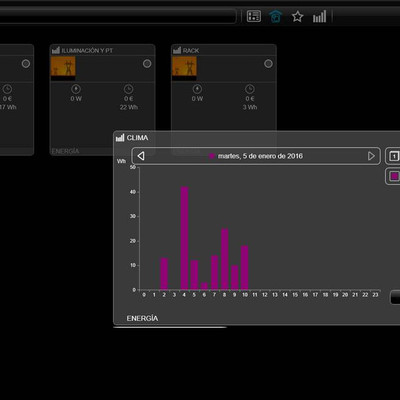Viewport: 400px width, 400px height.
Task: Toggle the magenta series square button
Action: click(394, 176)
